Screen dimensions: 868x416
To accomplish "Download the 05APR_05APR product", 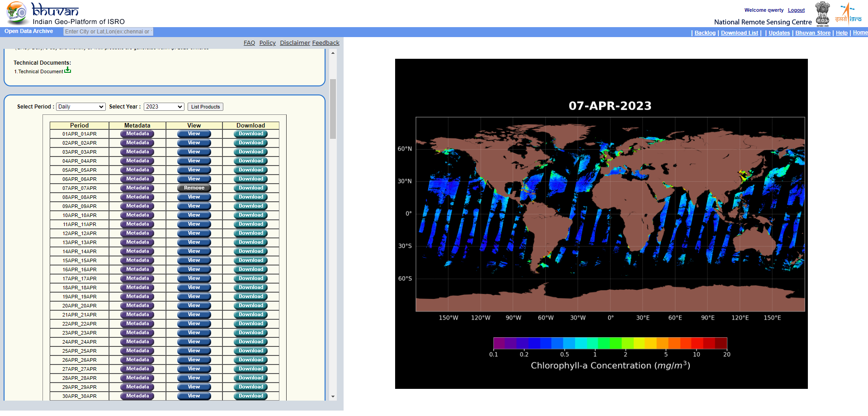I will point(251,170).
